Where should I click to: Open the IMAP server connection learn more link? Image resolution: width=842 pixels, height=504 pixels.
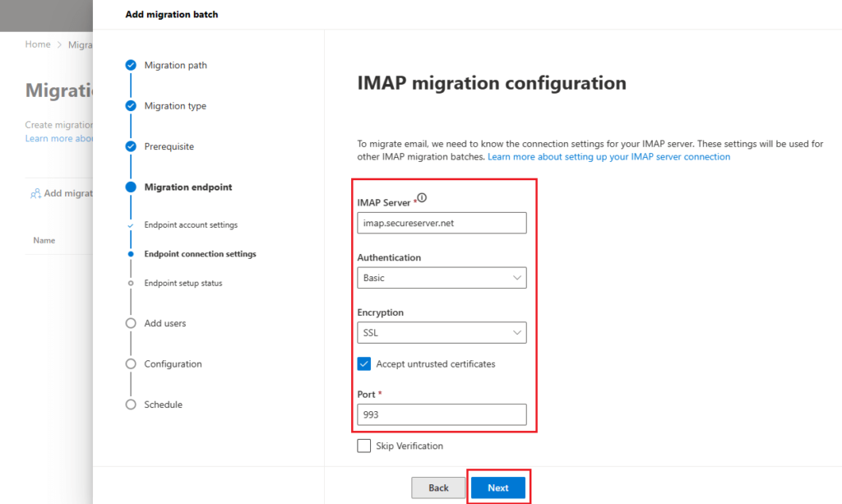pos(608,156)
